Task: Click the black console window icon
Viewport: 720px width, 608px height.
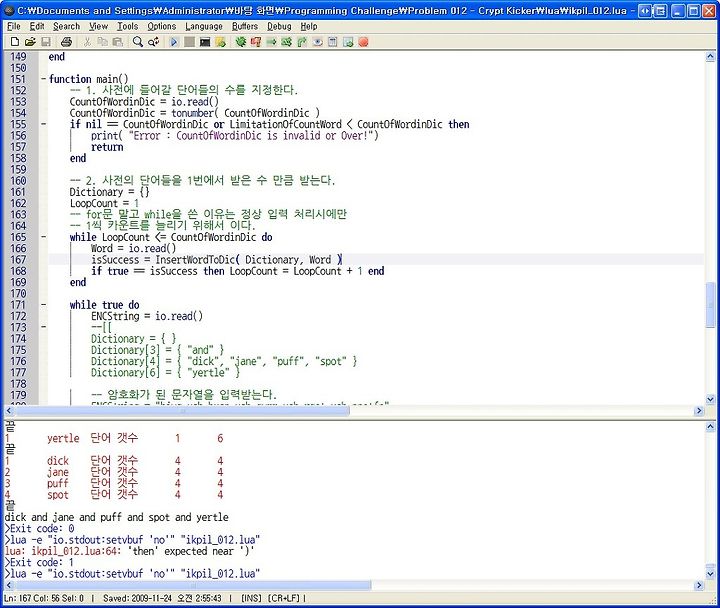Action: [205, 42]
